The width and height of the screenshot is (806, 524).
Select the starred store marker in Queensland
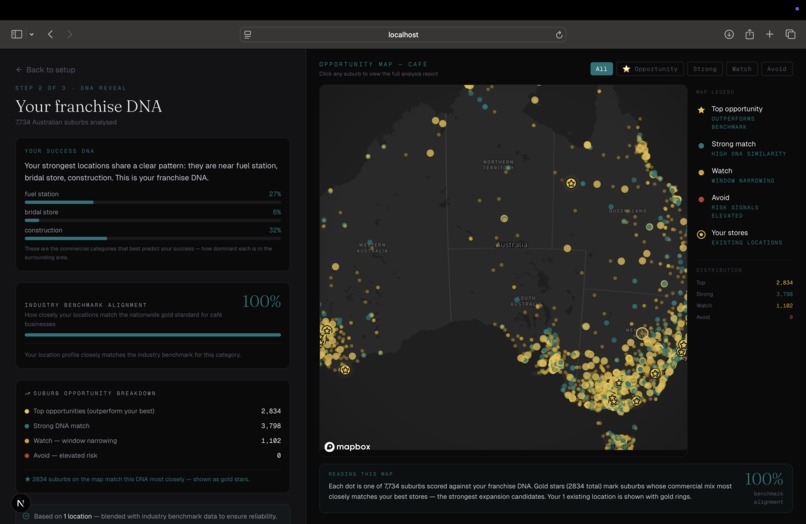571,183
